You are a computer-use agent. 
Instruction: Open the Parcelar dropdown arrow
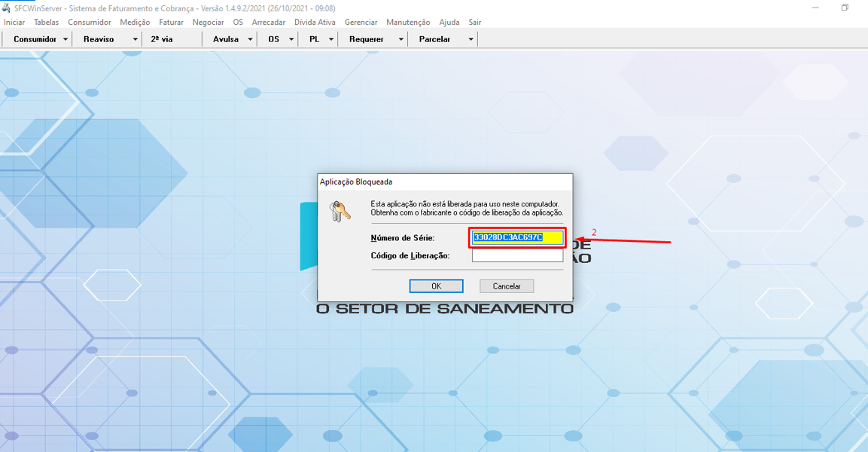(x=471, y=39)
